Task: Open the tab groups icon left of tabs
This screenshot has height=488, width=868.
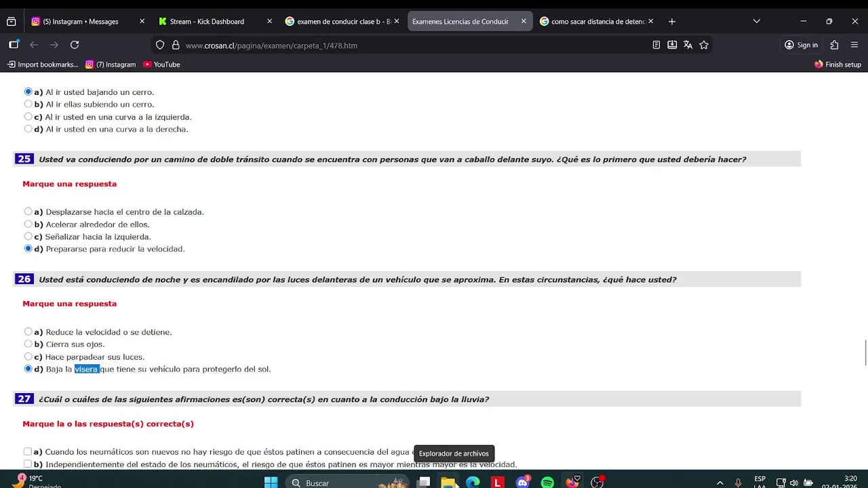Action: [x=11, y=22]
